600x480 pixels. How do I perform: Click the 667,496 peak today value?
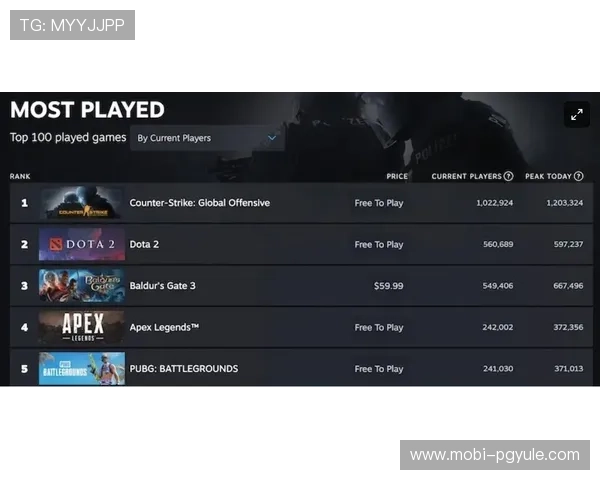point(568,286)
